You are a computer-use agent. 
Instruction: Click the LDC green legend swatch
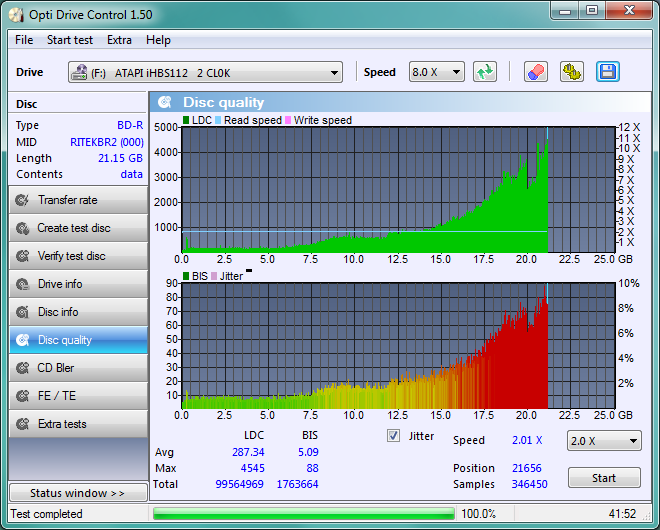186,120
